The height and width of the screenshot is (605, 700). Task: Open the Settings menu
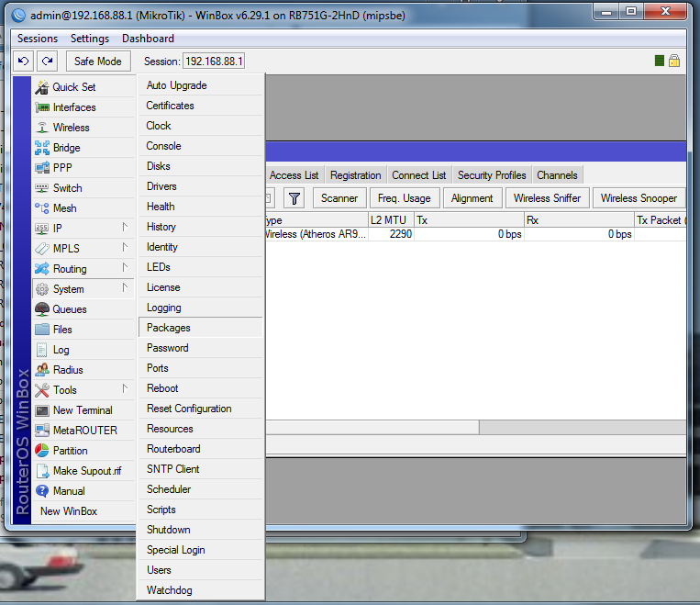90,39
